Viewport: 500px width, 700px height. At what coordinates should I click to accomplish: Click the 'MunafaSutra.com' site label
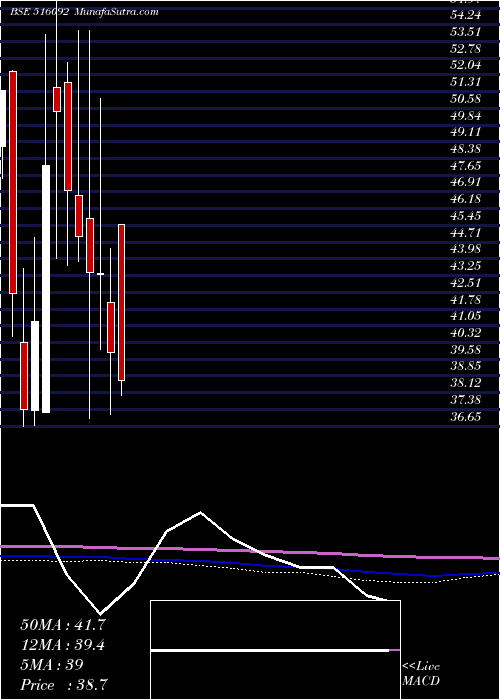coord(116,12)
